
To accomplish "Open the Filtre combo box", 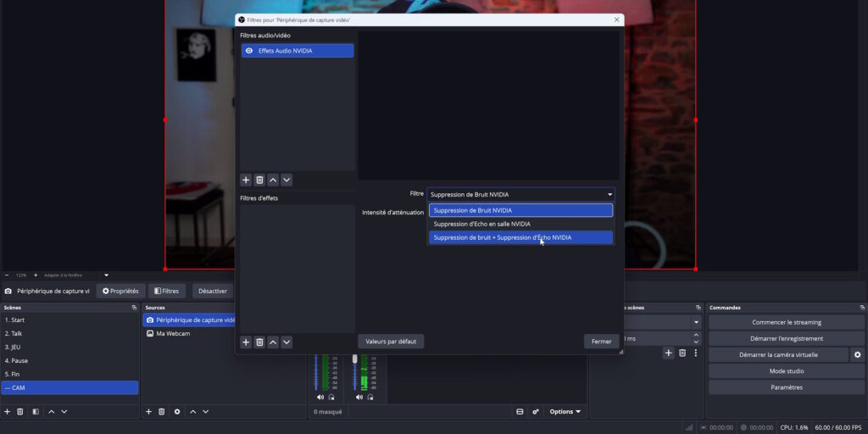I will [x=521, y=194].
